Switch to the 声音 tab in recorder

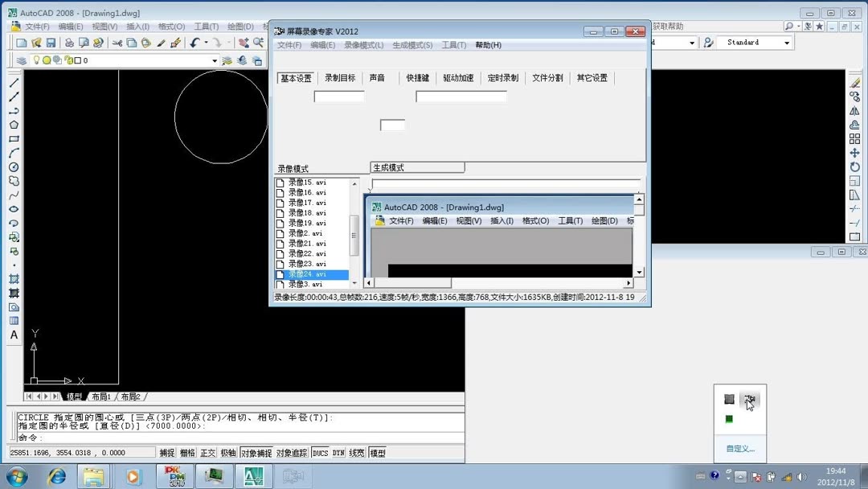[376, 78]
